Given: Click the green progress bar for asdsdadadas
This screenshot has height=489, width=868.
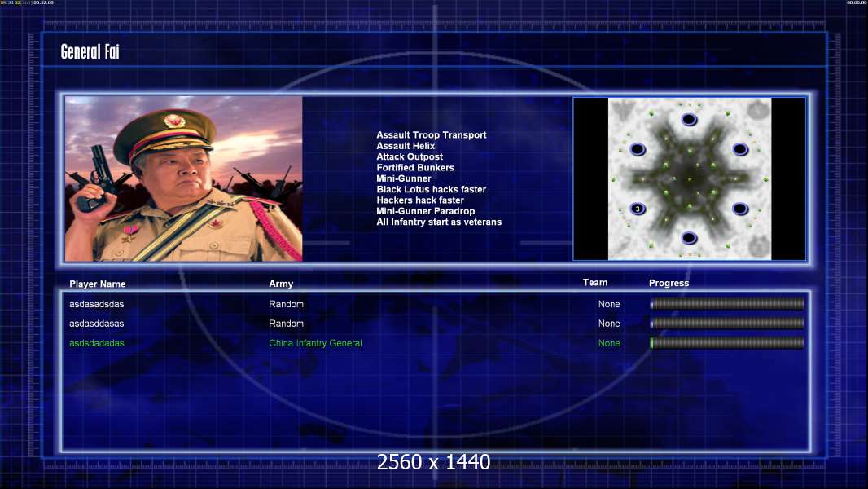Looking at the screenshot, I should point(727,343).
